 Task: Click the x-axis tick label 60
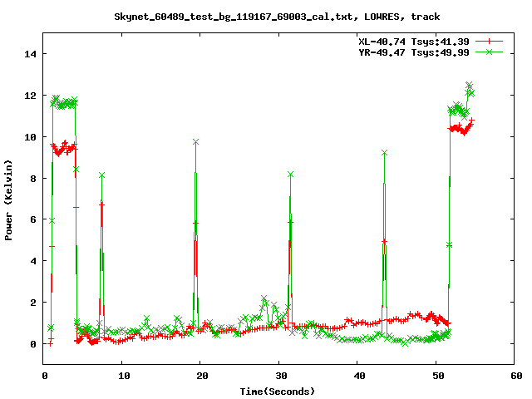(x=516, y=376)
